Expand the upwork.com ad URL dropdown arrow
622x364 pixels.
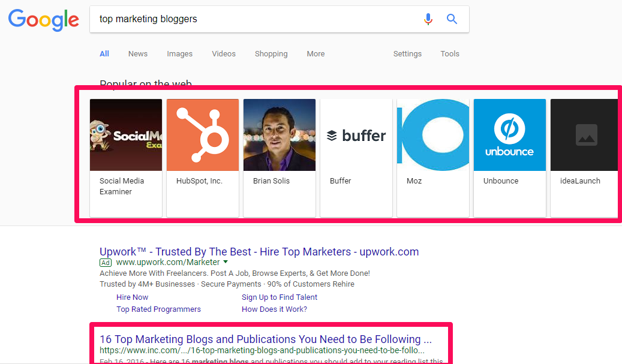pyautogui.click(x=226, y=262)
